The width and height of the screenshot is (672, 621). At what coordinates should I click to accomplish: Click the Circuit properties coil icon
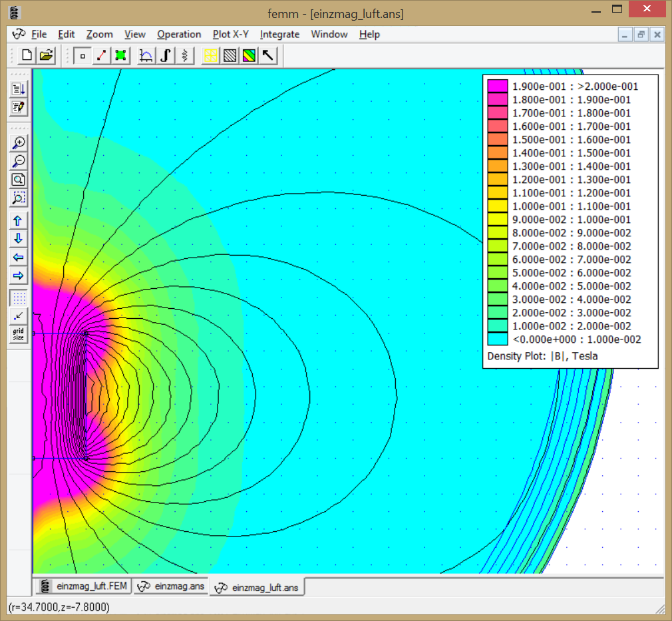click(185, 56)
